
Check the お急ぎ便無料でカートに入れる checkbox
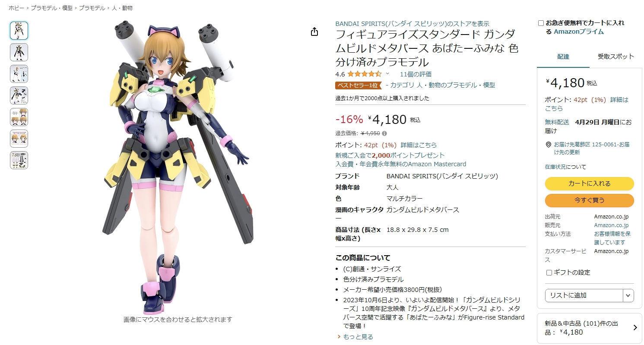pyautogui.click(x=541, y=23)
